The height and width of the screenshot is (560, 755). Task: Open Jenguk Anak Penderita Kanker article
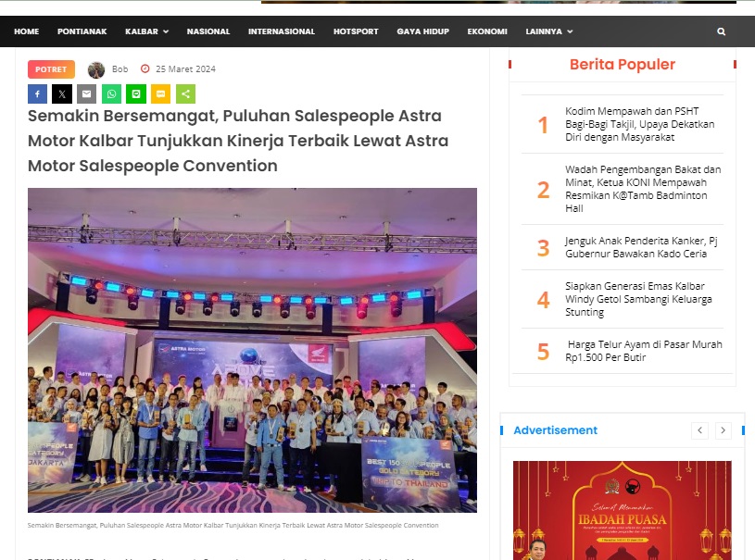[641, 247]
